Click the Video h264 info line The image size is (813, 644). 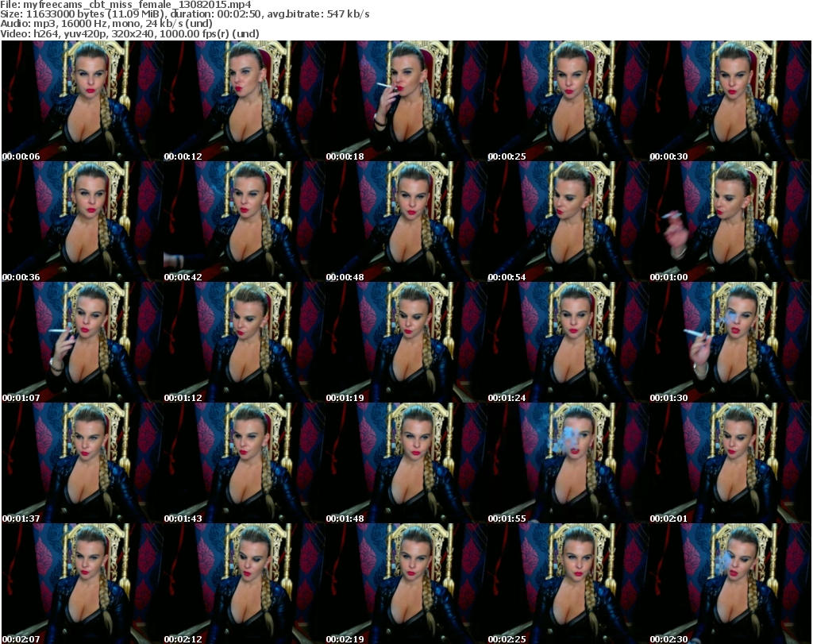(129, 33)
